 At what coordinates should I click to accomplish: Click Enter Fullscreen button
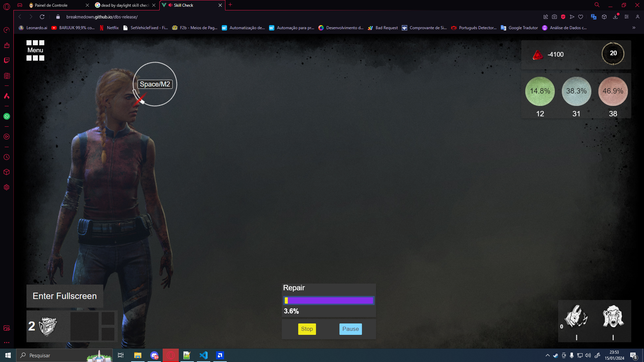click(65, 296)
